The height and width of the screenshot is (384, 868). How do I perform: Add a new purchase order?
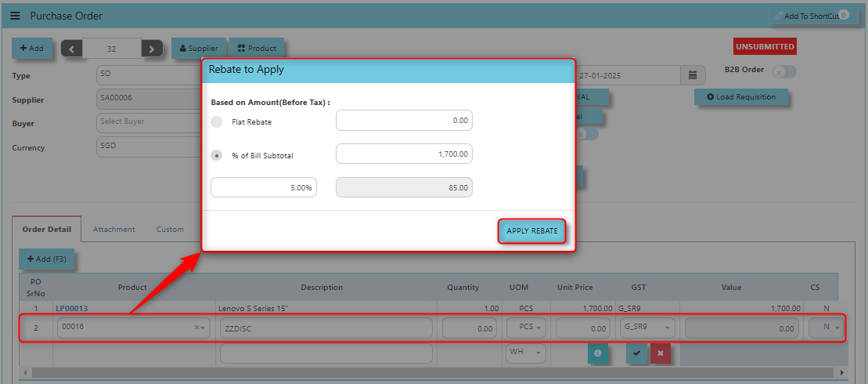(x=32, y=49)
